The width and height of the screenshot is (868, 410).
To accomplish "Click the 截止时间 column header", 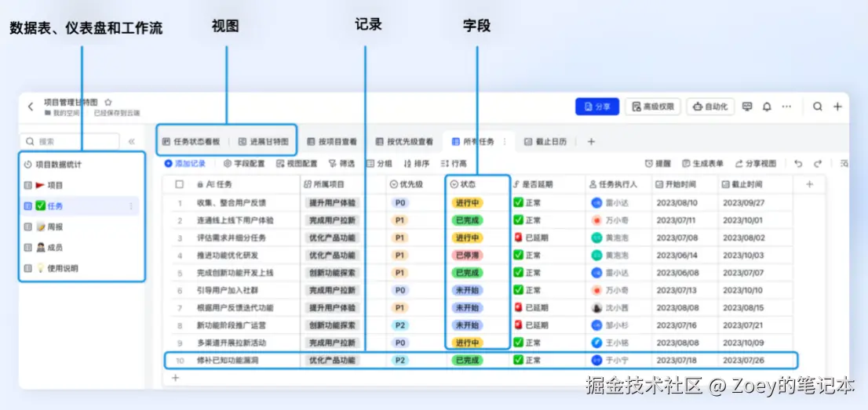I will [x=757, y=184].
